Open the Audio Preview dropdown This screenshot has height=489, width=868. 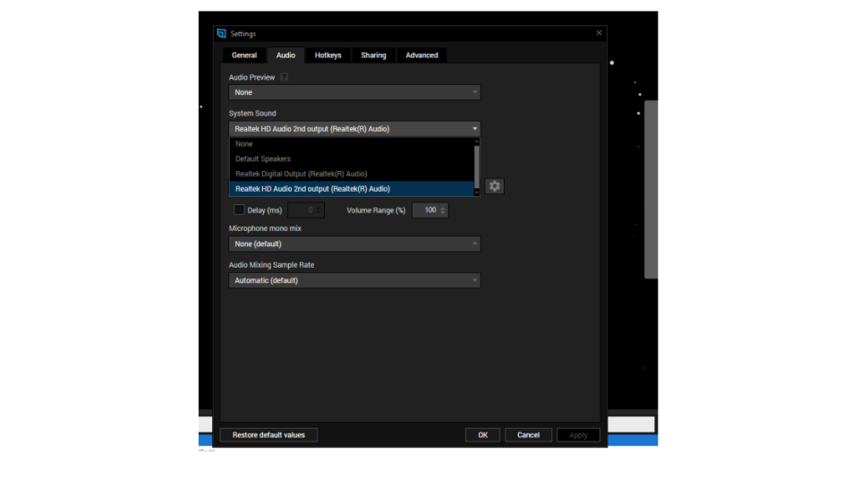coord(354,92)
